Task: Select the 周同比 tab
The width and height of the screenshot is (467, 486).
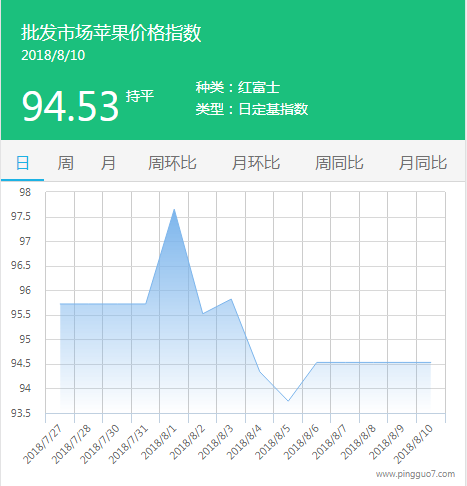Action: point(339,163)
